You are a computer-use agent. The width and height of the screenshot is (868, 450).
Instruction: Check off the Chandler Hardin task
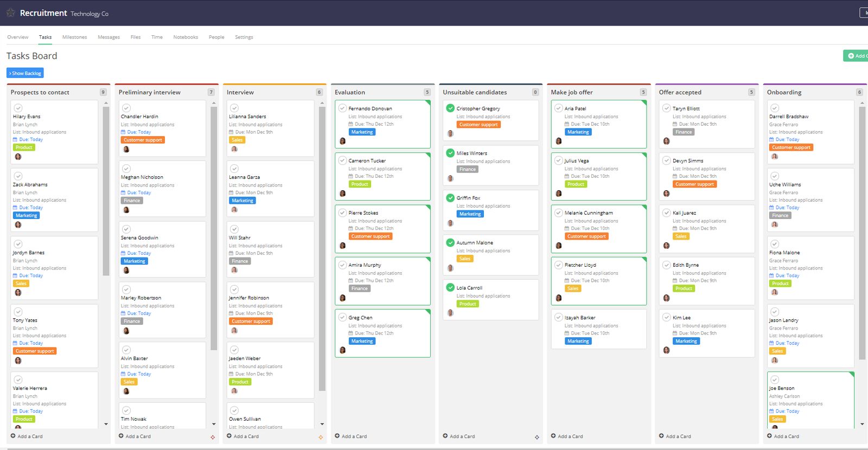[x=126, y=108]
